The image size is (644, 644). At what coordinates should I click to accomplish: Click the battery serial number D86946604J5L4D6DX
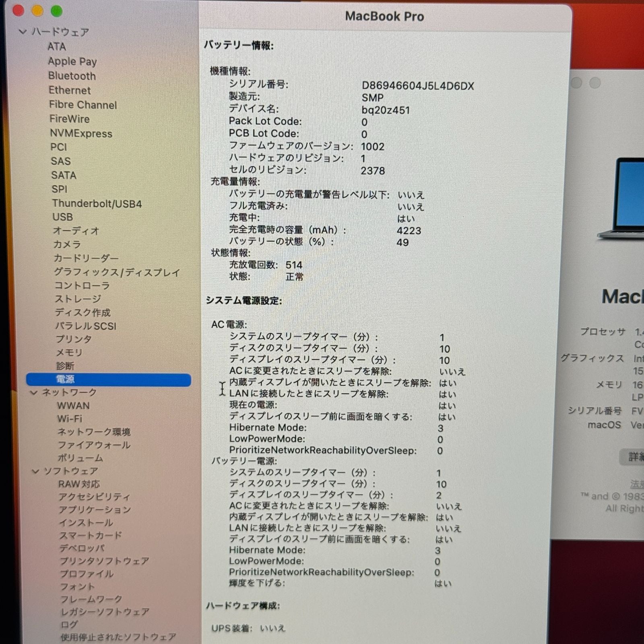click(418, 86)
